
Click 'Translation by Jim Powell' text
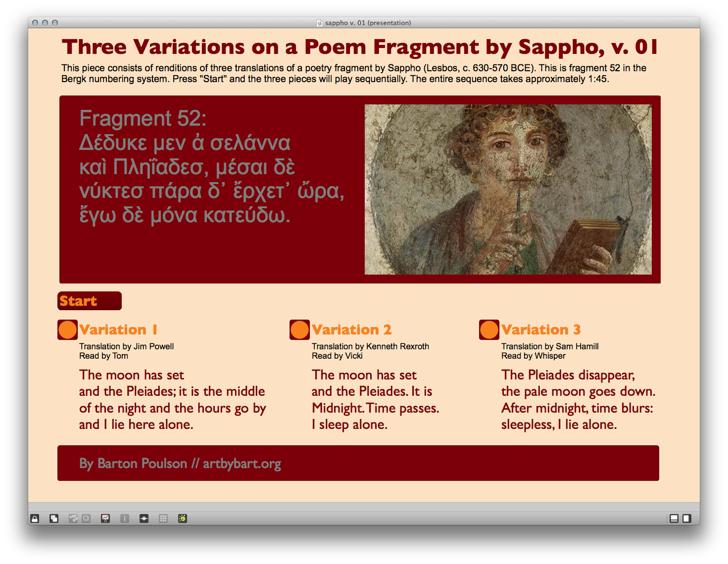pos(127,346)
